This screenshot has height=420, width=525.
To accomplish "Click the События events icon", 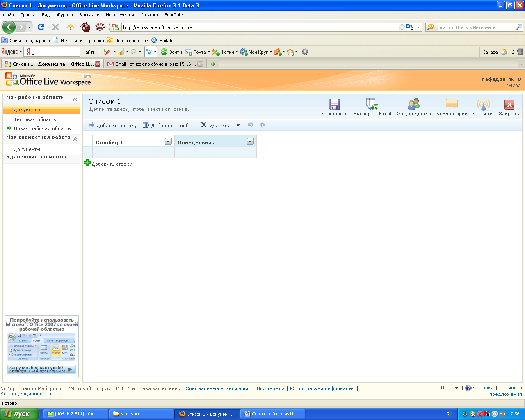I will [483, 104].
